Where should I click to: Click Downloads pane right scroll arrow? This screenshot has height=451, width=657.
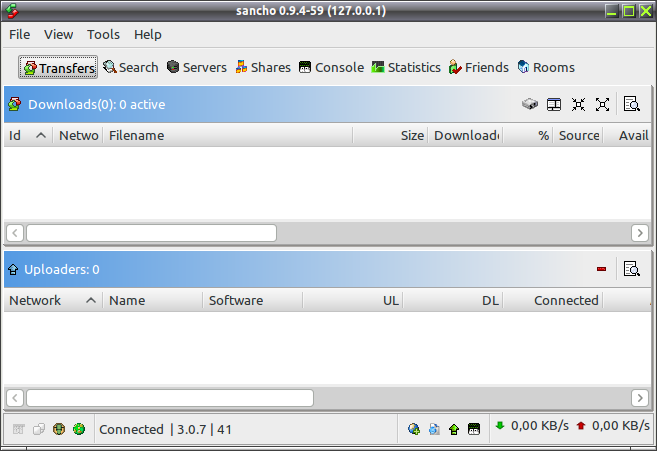click(640, 233)
